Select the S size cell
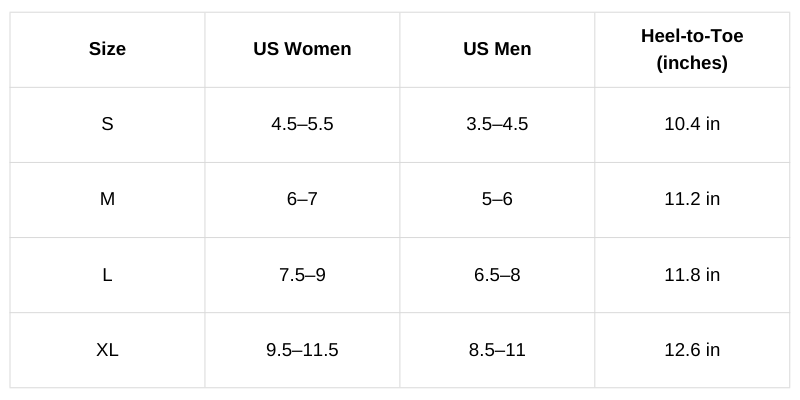The image size is (800, 400). 107,124
